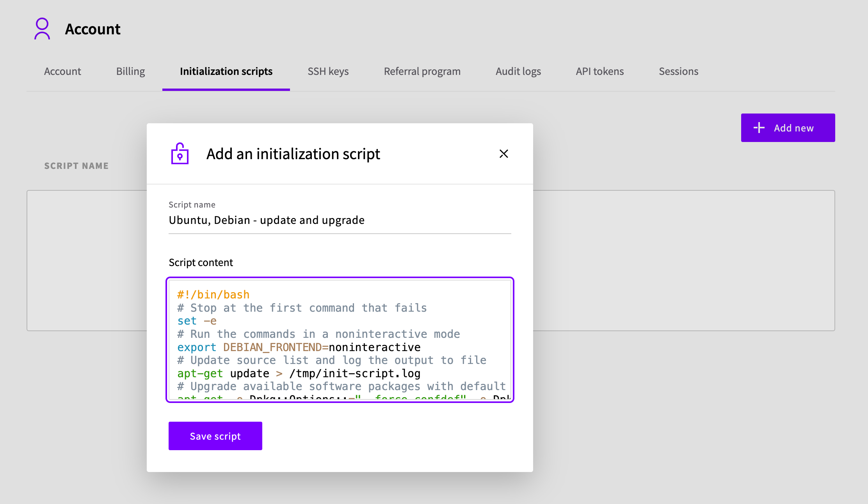Click the 'set -e' code line
Image resolution: width=868 pixels, height=504 pixels.
coord(197,321)
